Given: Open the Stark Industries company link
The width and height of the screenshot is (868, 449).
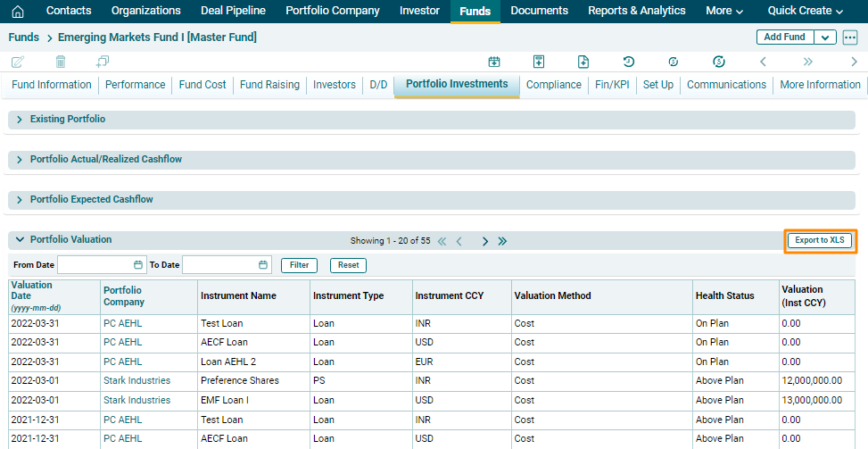Looking at the screenshot, I should click(x=136, y=381).
